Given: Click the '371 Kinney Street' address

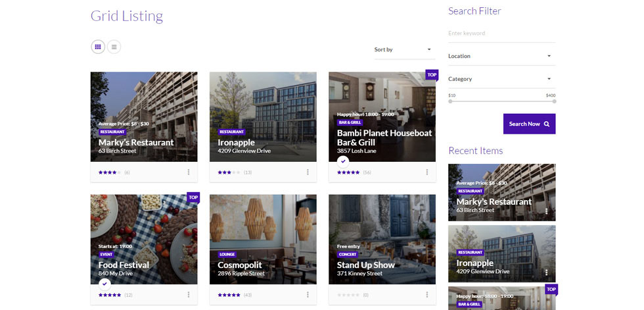Looking at the screenshot, I should tap(360, 273).
